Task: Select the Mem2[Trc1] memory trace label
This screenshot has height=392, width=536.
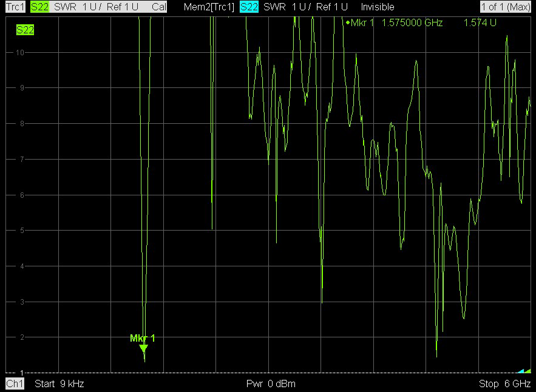Action: (x=209, y=7)
